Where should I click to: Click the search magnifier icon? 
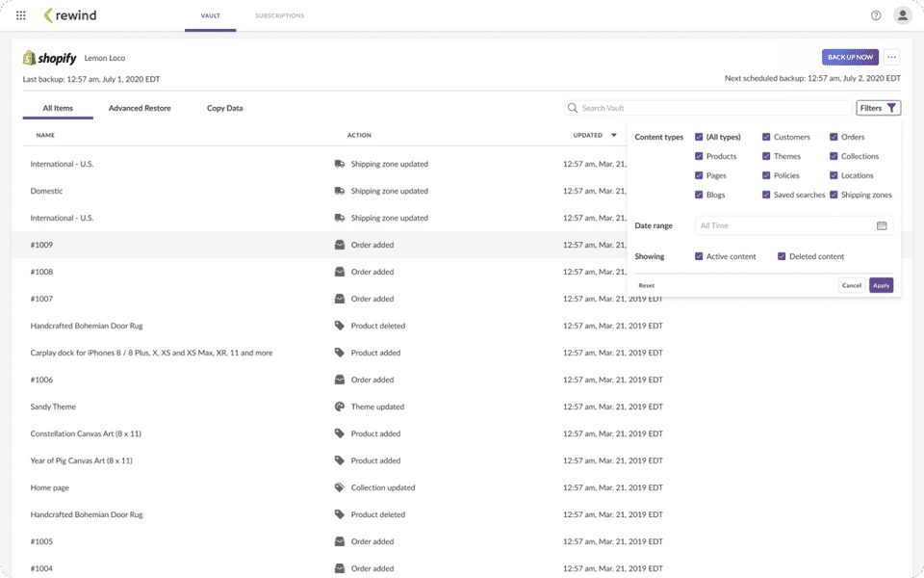(572, 108)
